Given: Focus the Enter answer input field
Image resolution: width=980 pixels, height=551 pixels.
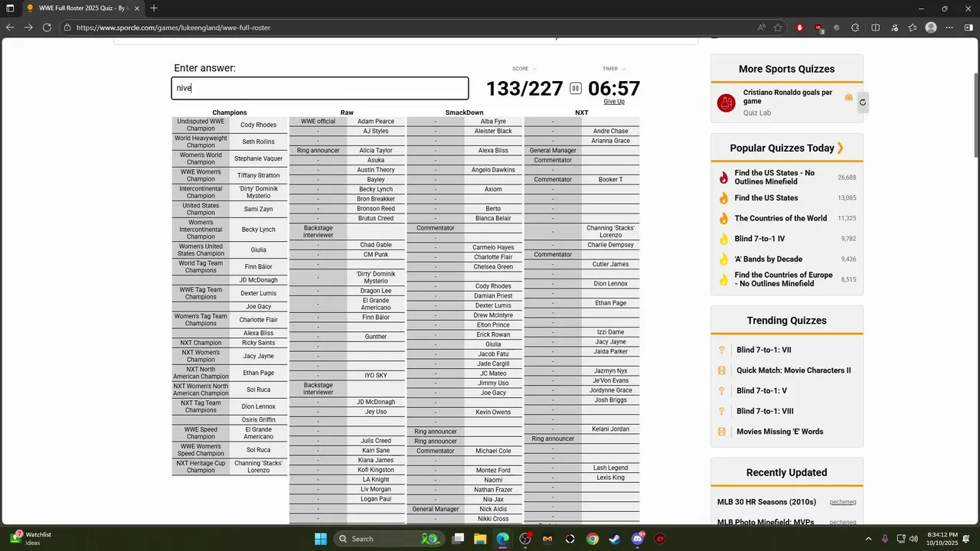Looking at the screenshot, I should pyautogui.click(x=320, y=88).
